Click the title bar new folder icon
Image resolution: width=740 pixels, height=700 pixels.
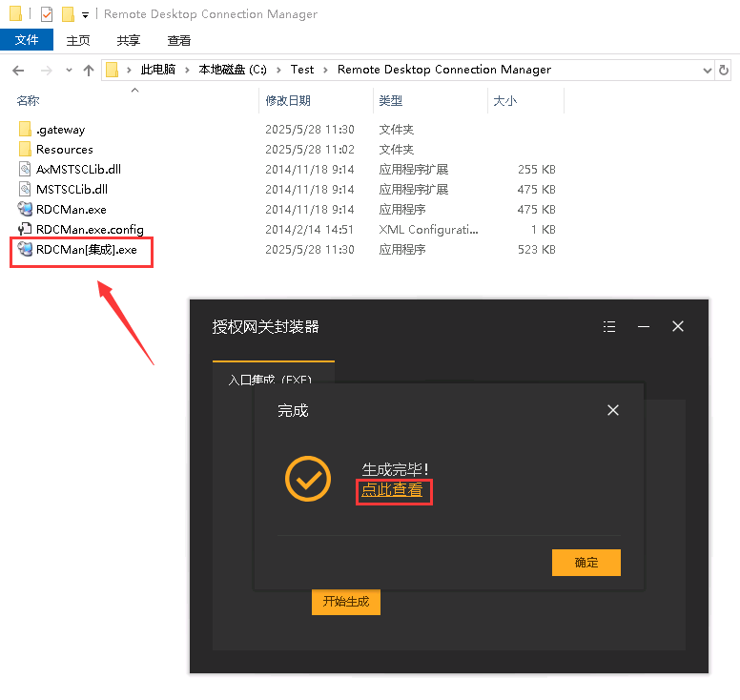coord(69,14)
